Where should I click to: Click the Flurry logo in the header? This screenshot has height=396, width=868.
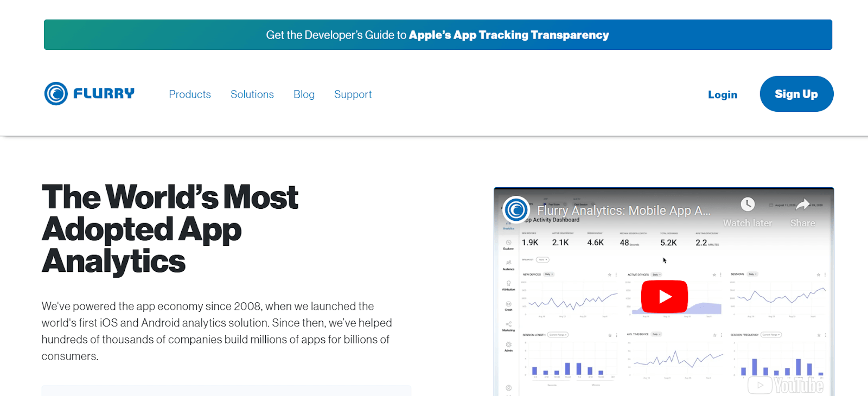[x=90, y=94]
